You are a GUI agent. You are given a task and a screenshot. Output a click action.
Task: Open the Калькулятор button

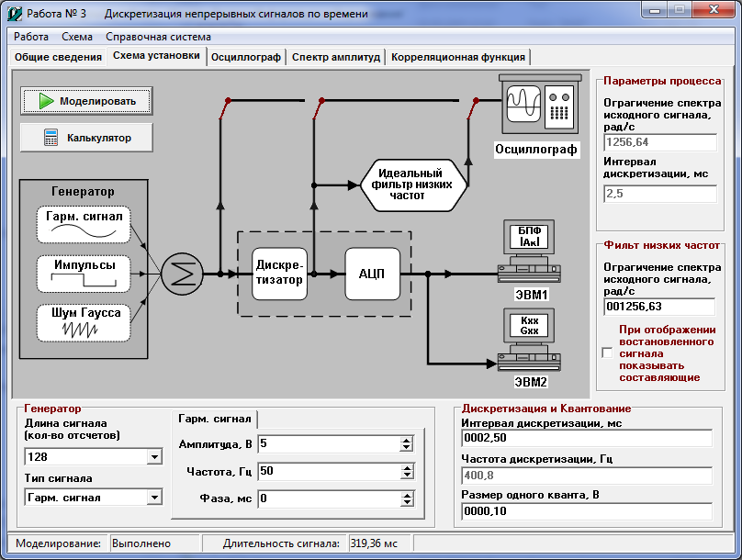point(87,138)
